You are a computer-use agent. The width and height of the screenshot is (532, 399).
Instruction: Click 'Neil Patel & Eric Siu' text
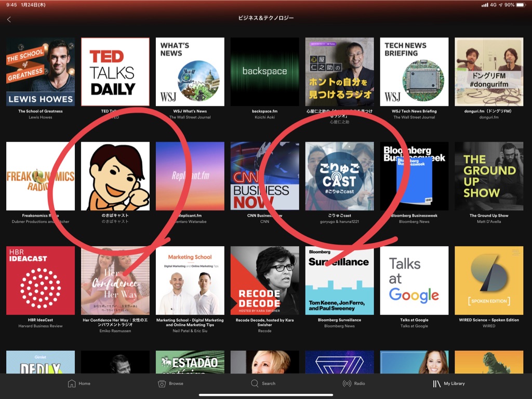tap(190, 331)
